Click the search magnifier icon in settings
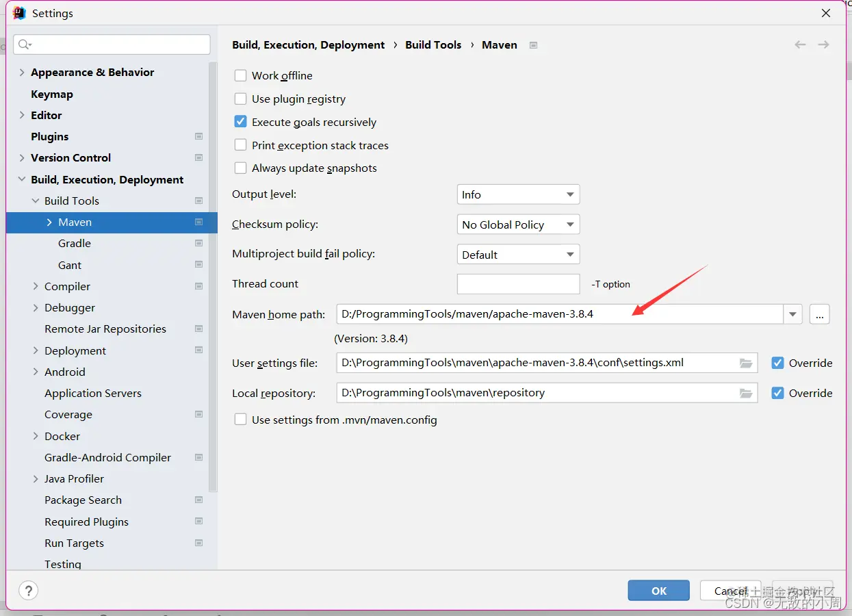852x616 pixels. pos(25,44)
